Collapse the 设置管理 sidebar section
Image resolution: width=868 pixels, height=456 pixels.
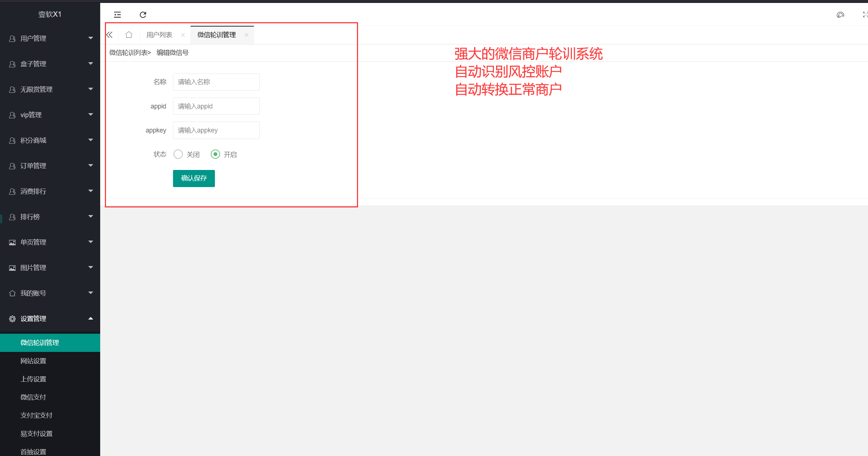click(x=91, y=318)
